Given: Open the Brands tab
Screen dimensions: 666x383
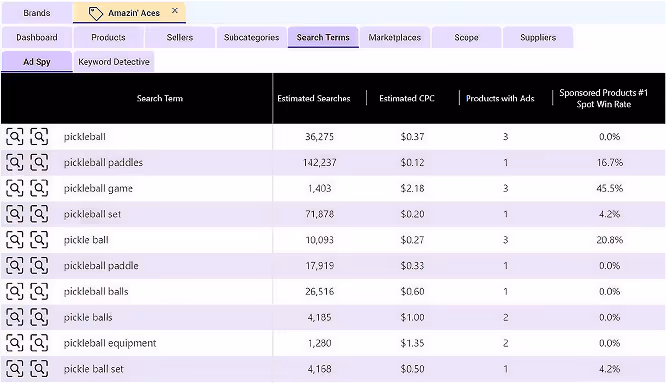Looking at the screenshot, I should pos(37,13).
